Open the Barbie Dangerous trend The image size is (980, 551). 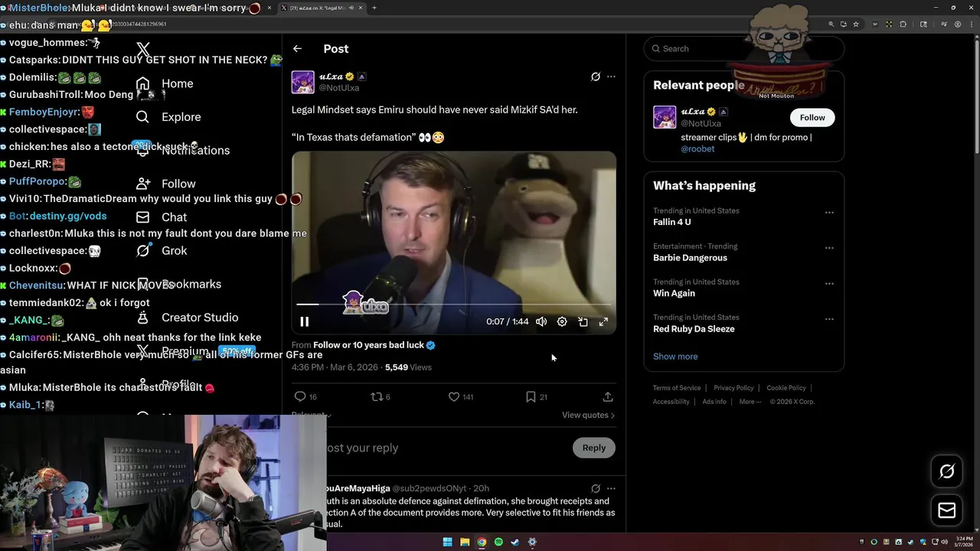click(x=690, y=258)
